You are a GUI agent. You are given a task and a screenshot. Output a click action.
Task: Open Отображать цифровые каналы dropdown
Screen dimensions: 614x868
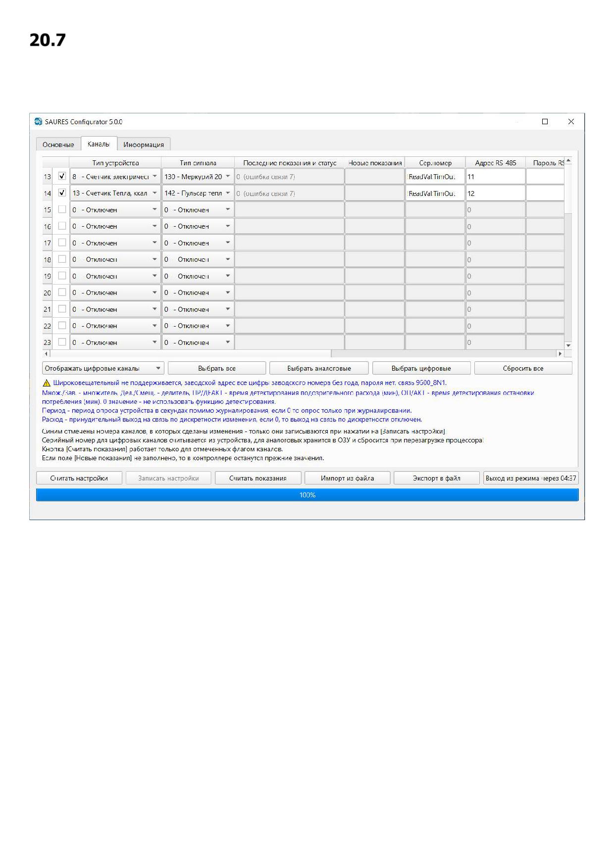(103, 368)
